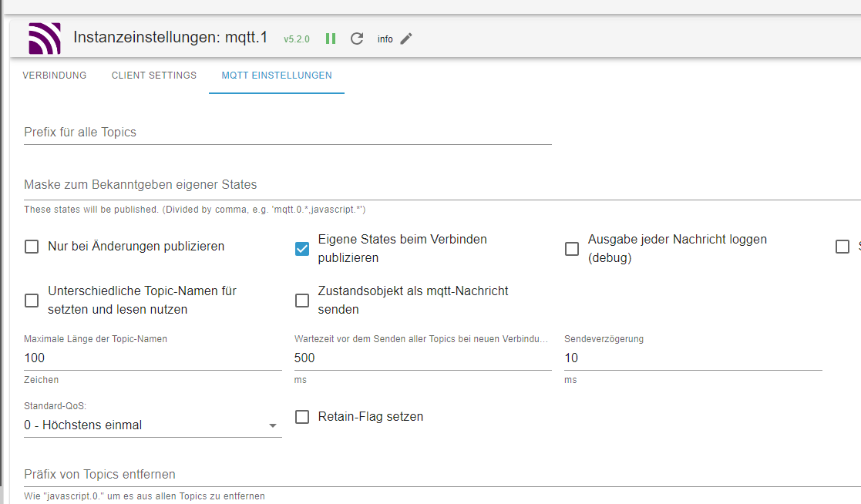The image size is (861, 504).
Task: Enable the Retain-Flag setzen checkbox
Action: click(302, 417)
